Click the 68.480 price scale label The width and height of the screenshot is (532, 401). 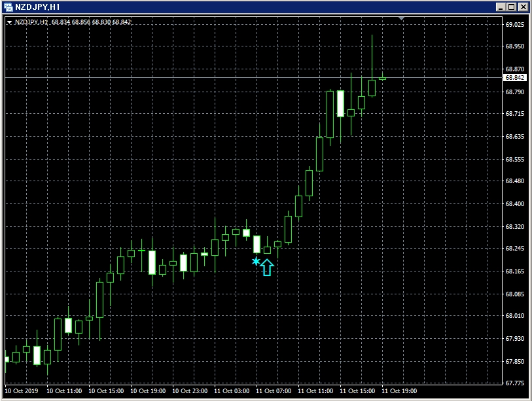515,181
